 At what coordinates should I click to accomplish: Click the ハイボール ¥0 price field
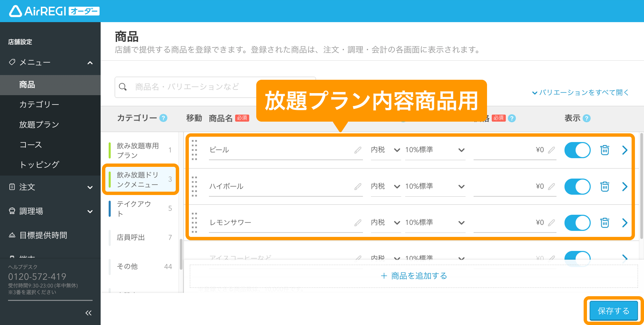click(x=515, y=187)
